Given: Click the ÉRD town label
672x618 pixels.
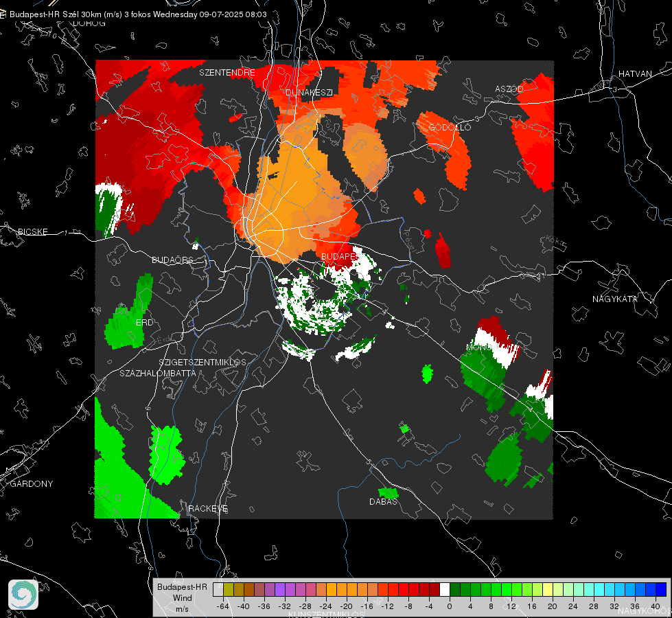Looking at the screenshot, I should 144,323.
